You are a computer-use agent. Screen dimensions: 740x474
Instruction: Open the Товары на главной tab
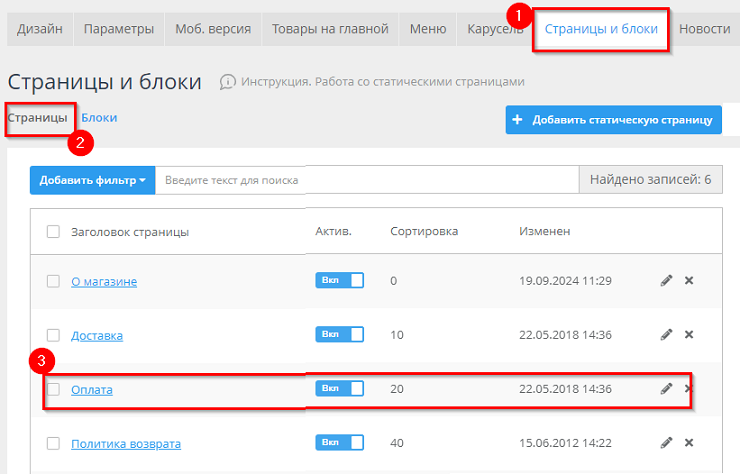(x=330, y=29)
